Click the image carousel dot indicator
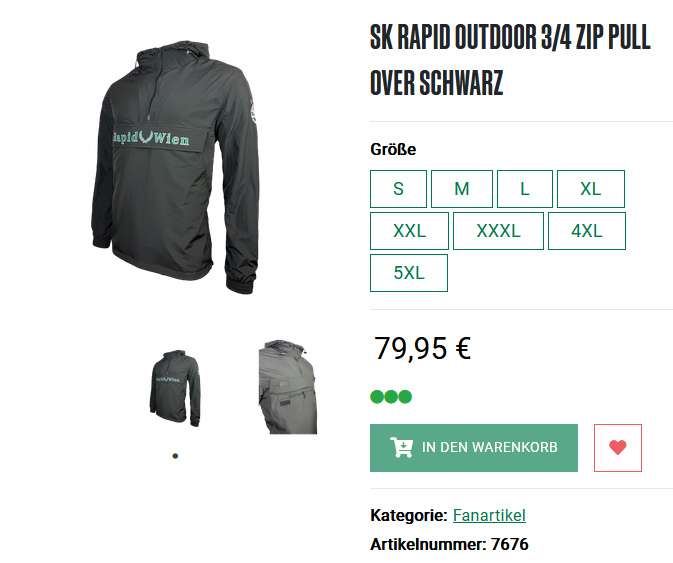The width and height of the screenshot is (673, 563). point(175,456)
